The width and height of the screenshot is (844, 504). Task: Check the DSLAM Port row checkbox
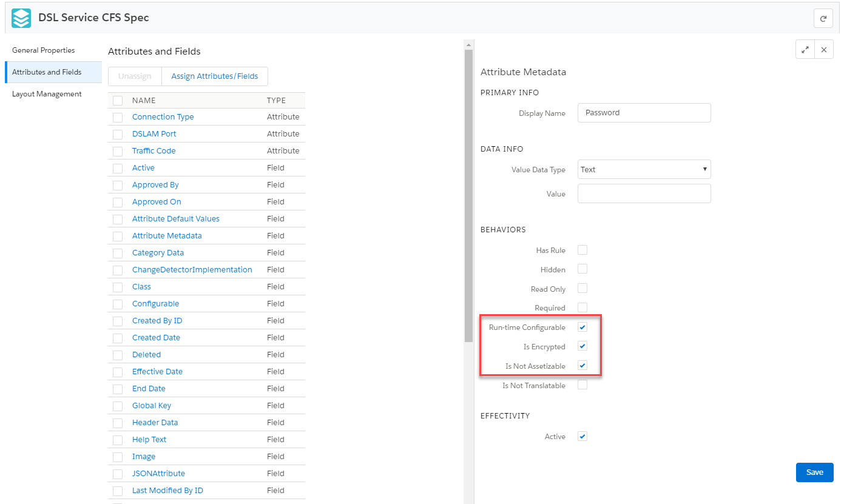(x=118, y=135)
